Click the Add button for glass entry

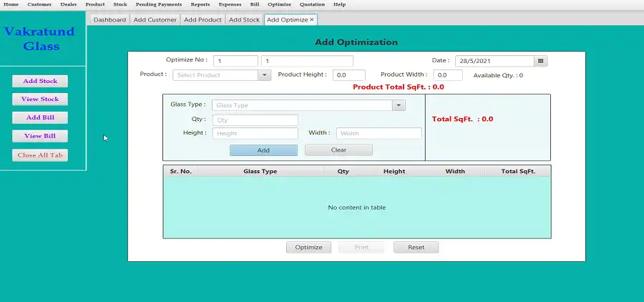[x=263, y=150]
